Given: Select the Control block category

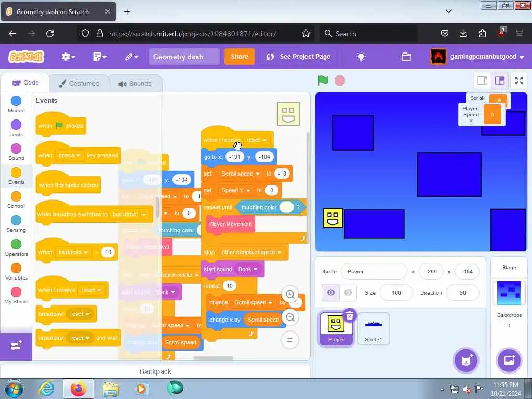Looking at the screenshot, I should tap(16, 200).
